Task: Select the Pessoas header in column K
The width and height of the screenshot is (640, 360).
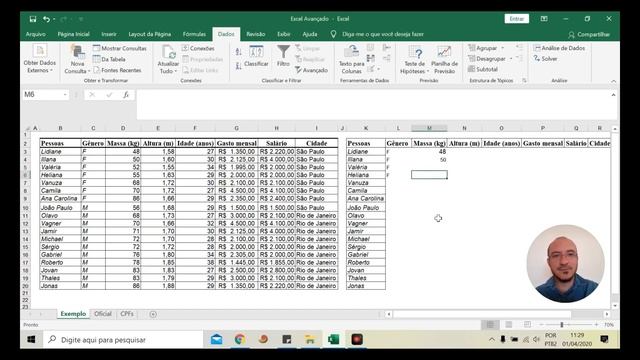Action: 366,144
